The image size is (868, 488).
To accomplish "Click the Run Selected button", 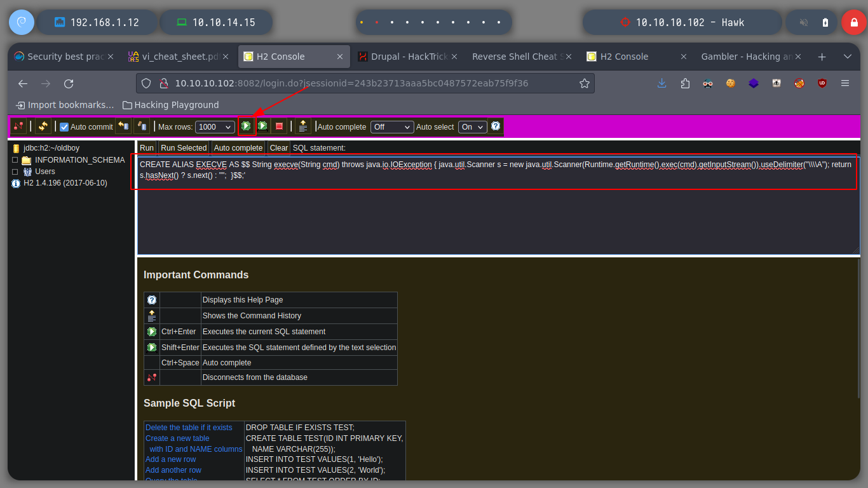I will 184,148.
